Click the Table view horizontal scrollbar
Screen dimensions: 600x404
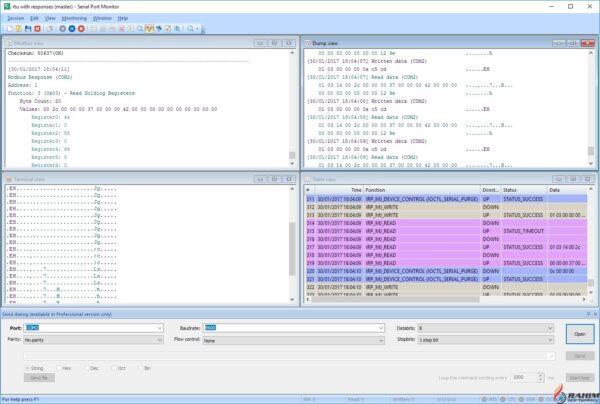pos(447,300)
